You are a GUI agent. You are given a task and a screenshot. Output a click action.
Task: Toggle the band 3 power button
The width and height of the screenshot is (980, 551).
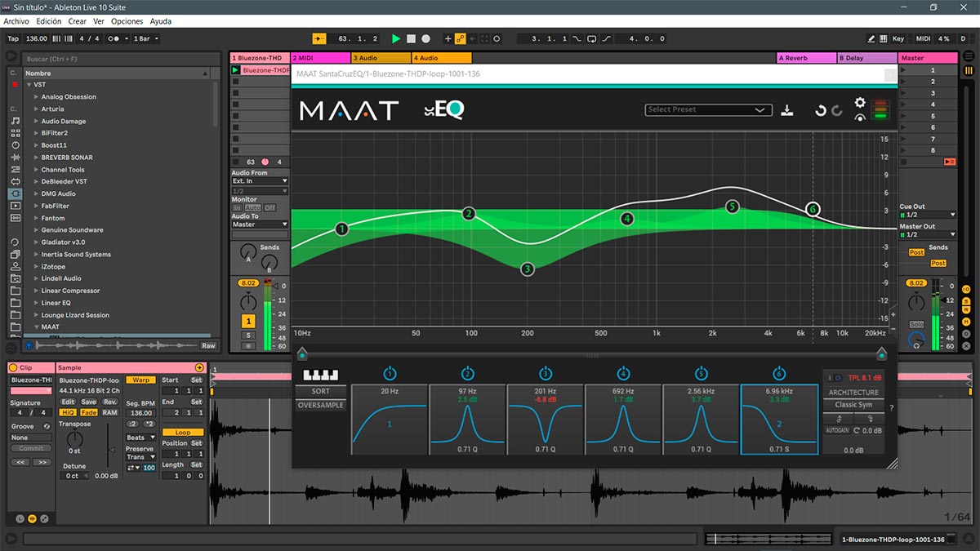[x=546, y=374]
